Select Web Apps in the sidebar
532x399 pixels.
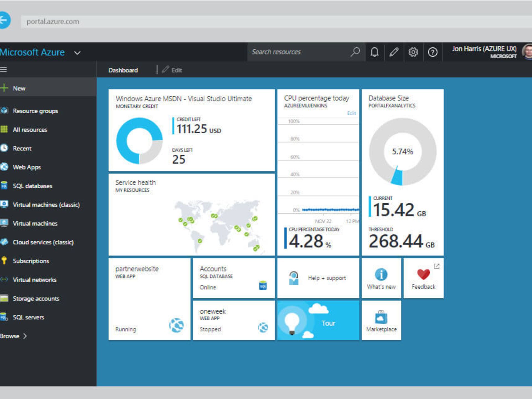(26, 167)
